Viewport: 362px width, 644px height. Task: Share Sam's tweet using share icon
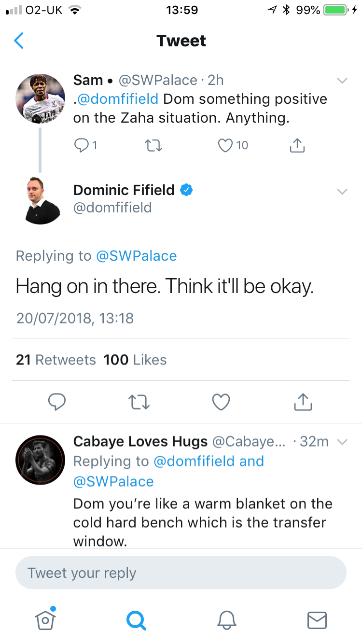298,145
